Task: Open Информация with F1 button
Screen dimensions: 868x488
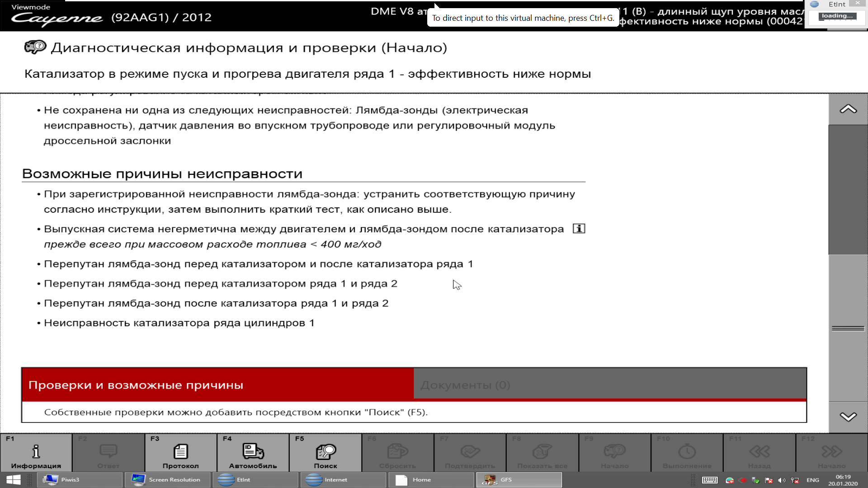Action: (36, 452)
